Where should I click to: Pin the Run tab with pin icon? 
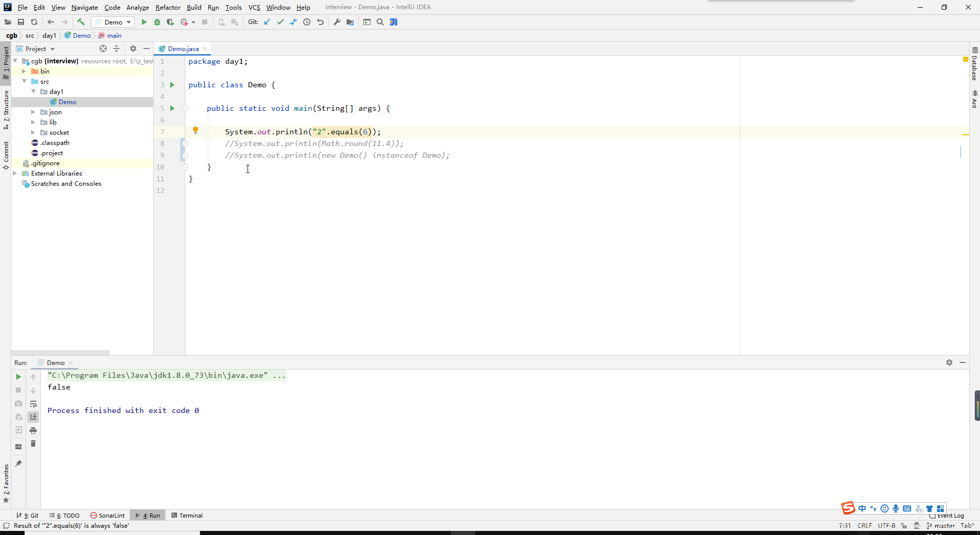click(18, 464)
